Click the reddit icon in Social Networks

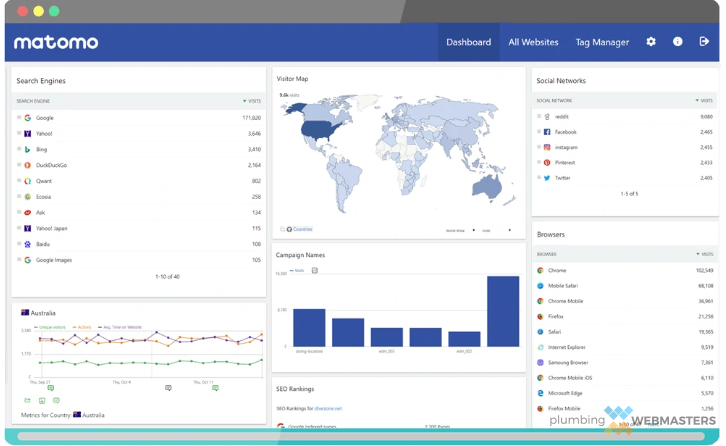tap(547, 117)
